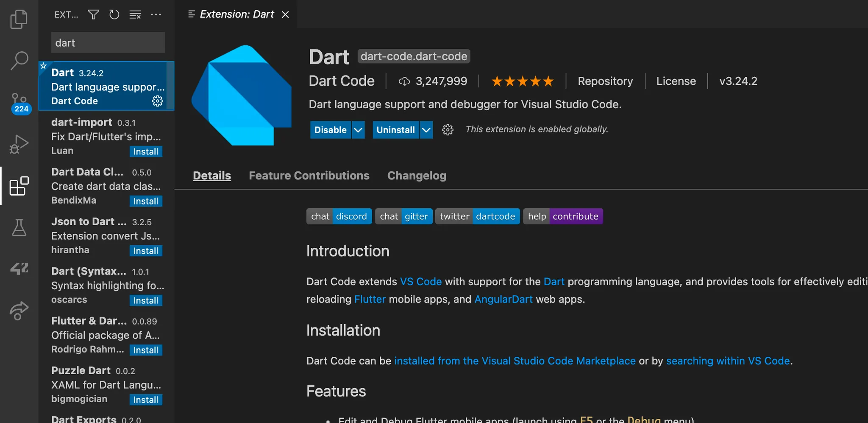Click the filter extensions funnel icon
Image resolution: width=868 pixels, height=423 pixels.
pos(93,15)
